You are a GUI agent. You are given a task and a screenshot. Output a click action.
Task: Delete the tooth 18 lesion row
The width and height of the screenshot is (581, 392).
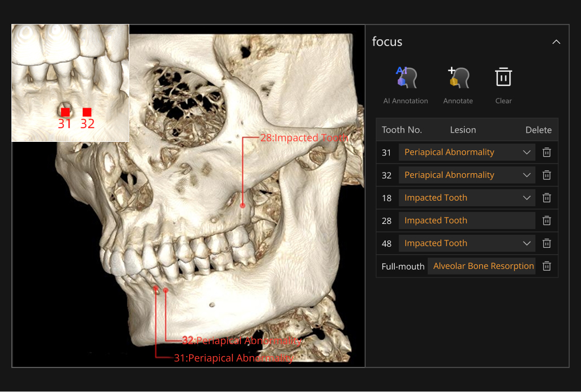pyautogui.click(x=547, y=198)
